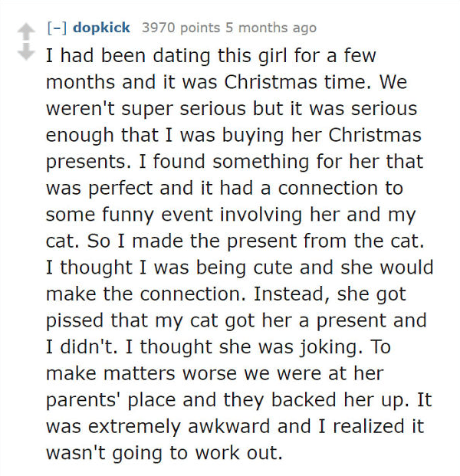The image size is (460, 476).
Task: Click the closing line 'wasn't going to work out.'
Action: tap(164, 453)
